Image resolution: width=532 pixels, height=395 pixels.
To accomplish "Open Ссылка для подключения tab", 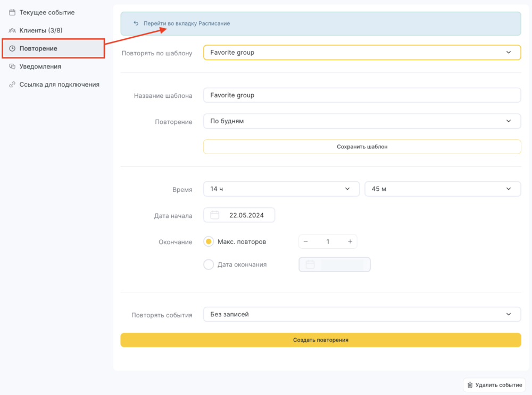I will click(53, 85).
